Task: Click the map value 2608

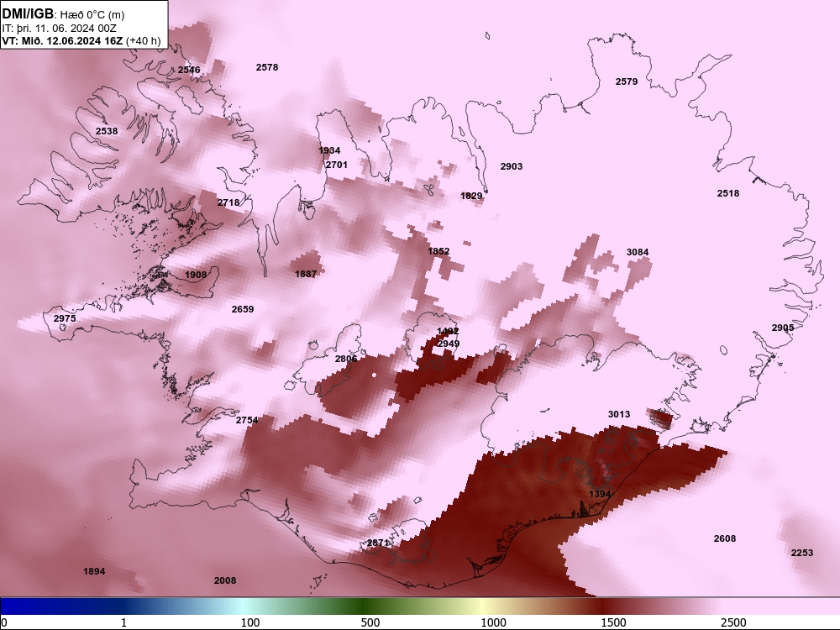Action: [725, 538]
